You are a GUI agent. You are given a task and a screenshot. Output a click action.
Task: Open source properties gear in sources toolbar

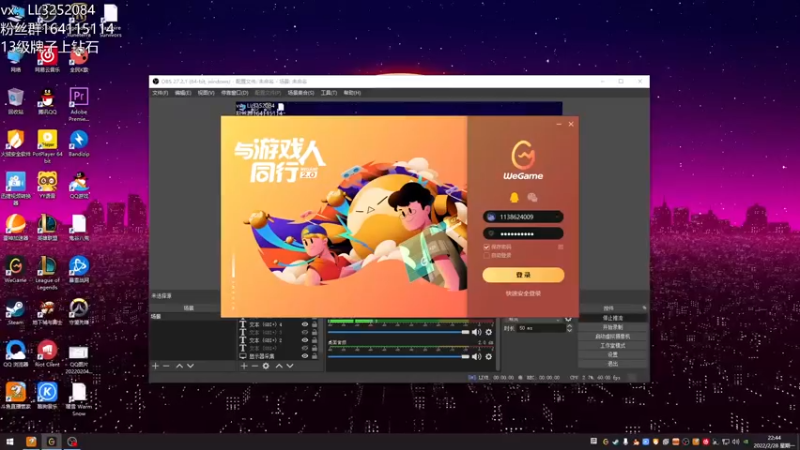pos(266,366)
